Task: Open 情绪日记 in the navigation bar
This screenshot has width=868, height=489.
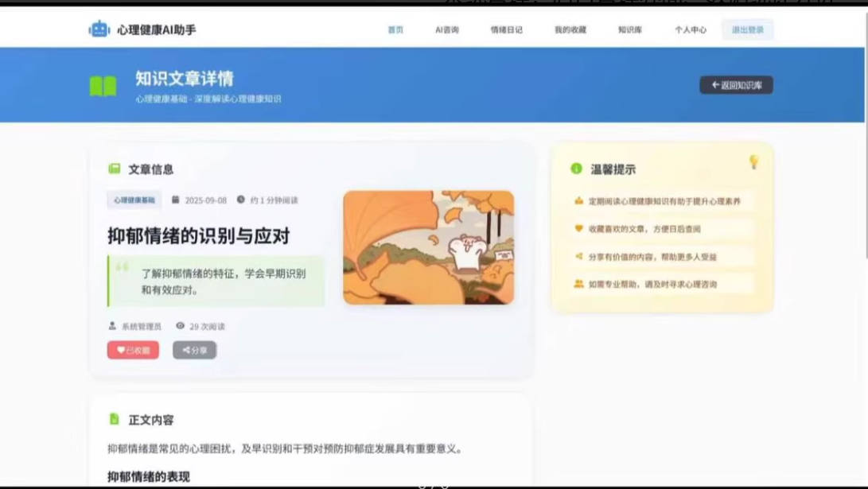Action: pos(507,30)
